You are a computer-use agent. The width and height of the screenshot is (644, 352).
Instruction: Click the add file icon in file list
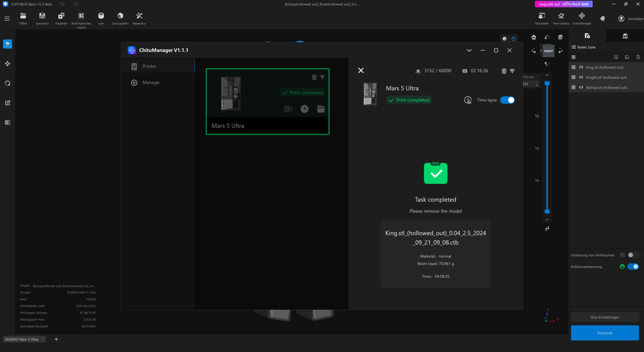(x=616, y=57)
